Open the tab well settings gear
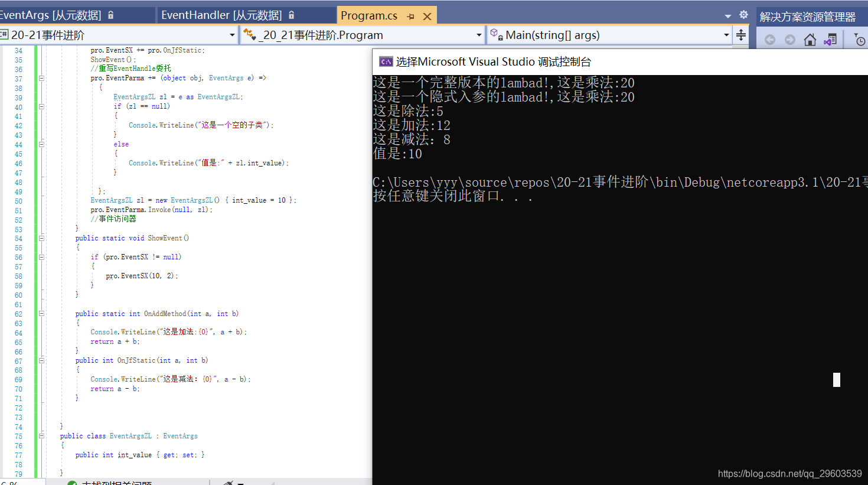 pos(743,15)
